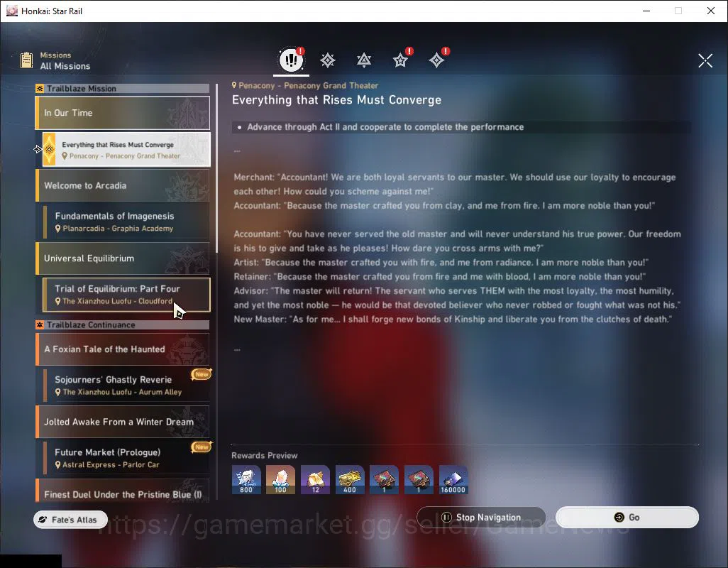Click the tracking diamond icon on selected mission
This screenshot has height=568, width=728.
click(x=49, y=150)
